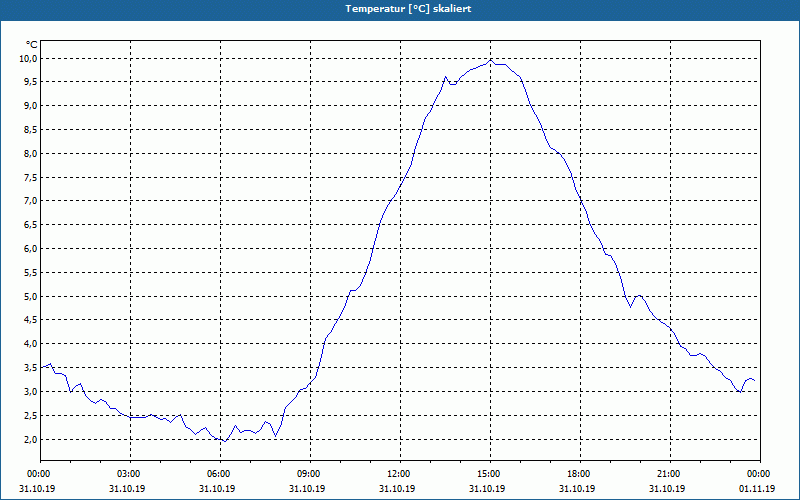Click the 18:00 time label
800x500 pixels.
580,474
